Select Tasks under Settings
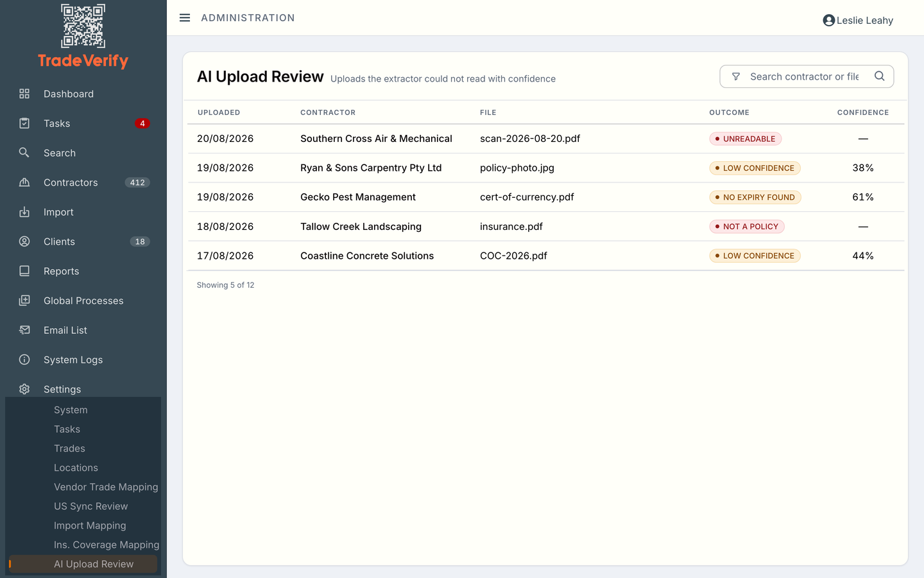This screenshot has width=924, height=578. pyautogui.click(x=67, y=429)
